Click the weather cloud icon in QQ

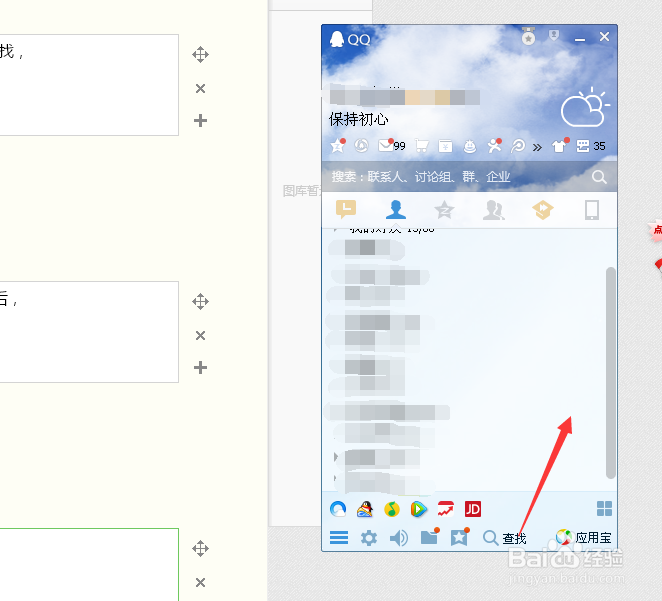pos(585,107)
